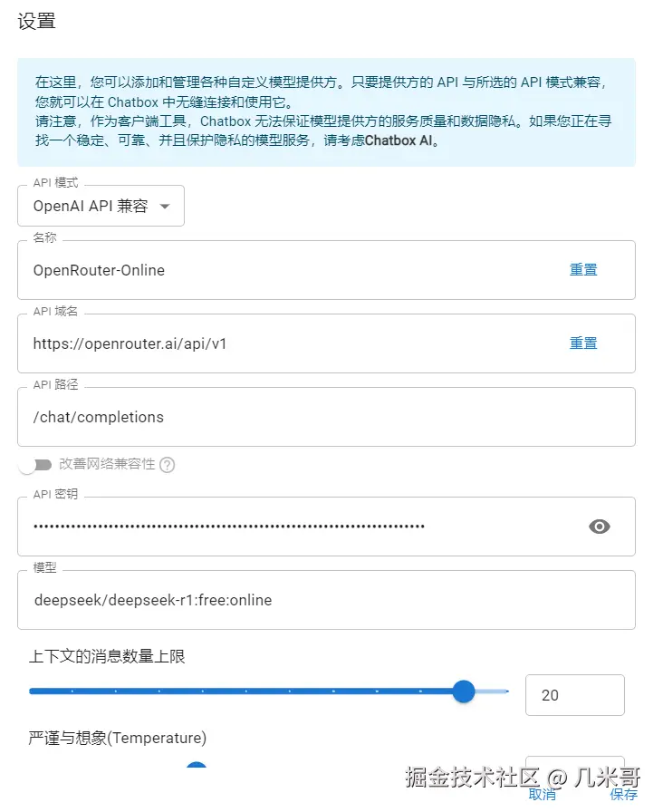Open the help tooltip beside 改善网络兼容性

coord(168,463)
